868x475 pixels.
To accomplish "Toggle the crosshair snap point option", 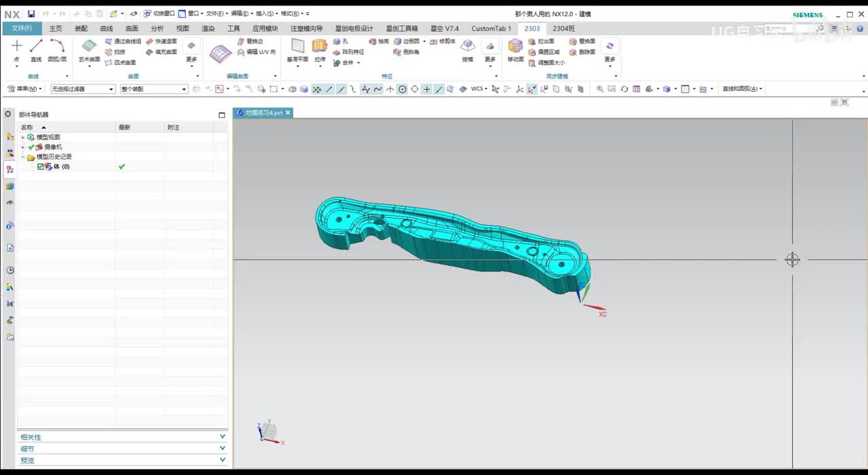I will click(x=427, y=89).
